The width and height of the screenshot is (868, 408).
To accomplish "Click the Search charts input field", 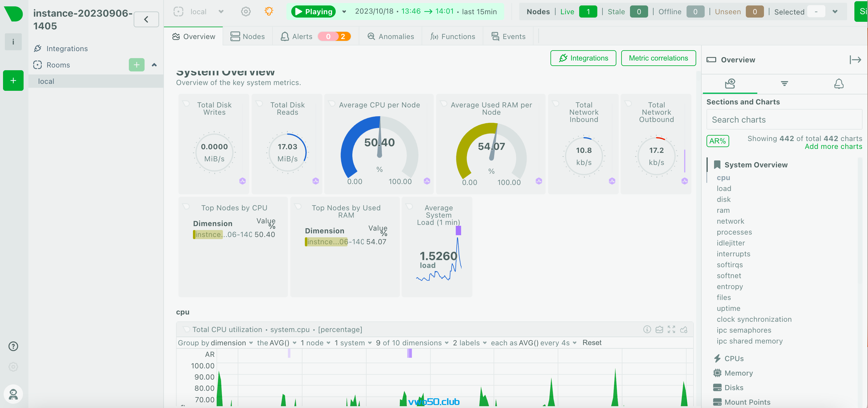I will [x=784, y=120].
